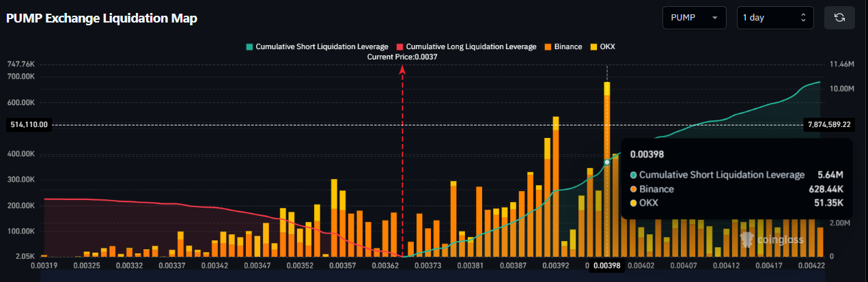Click the 0.00422 x-axis label
The image size is (868, 282).
coord(812,265)
